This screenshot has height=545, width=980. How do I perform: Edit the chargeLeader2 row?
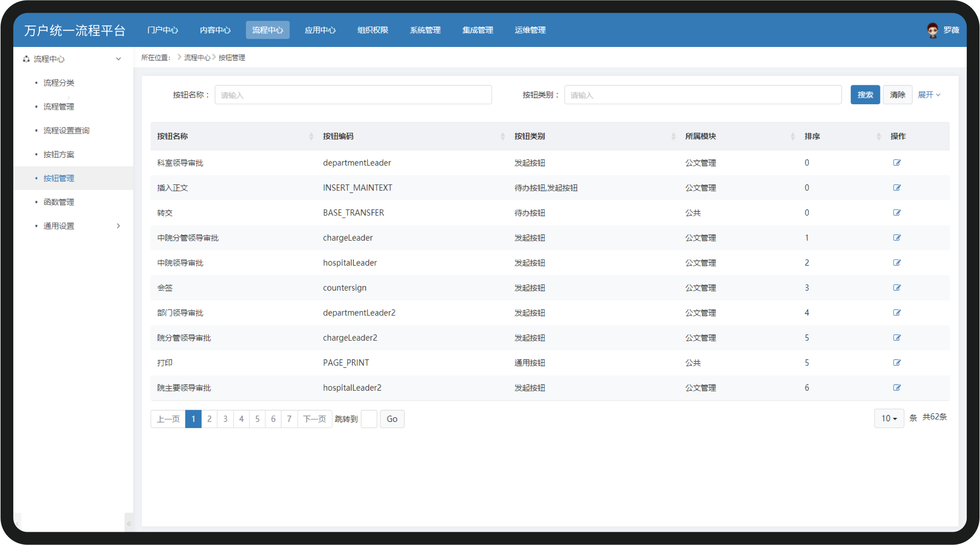(897, 338)
